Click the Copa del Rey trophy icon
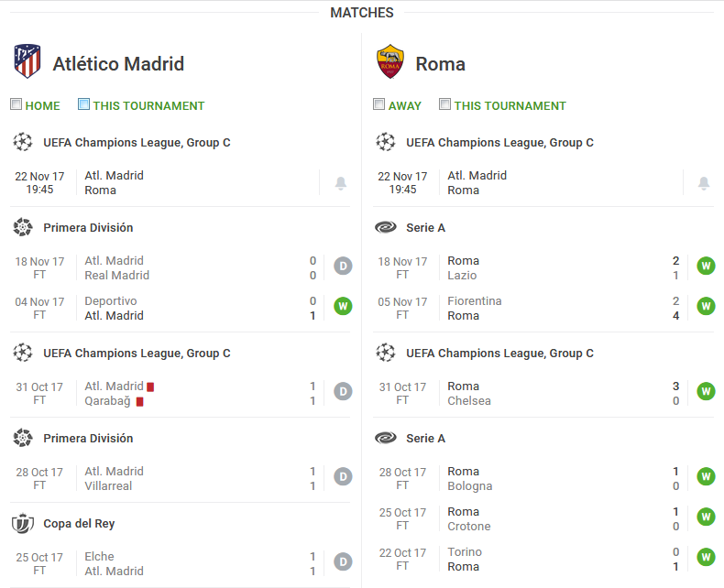 [23, 523]
